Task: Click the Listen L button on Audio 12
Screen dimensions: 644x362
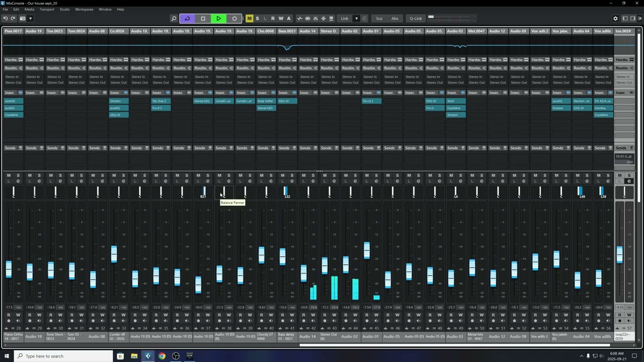Action: [493, 181]
